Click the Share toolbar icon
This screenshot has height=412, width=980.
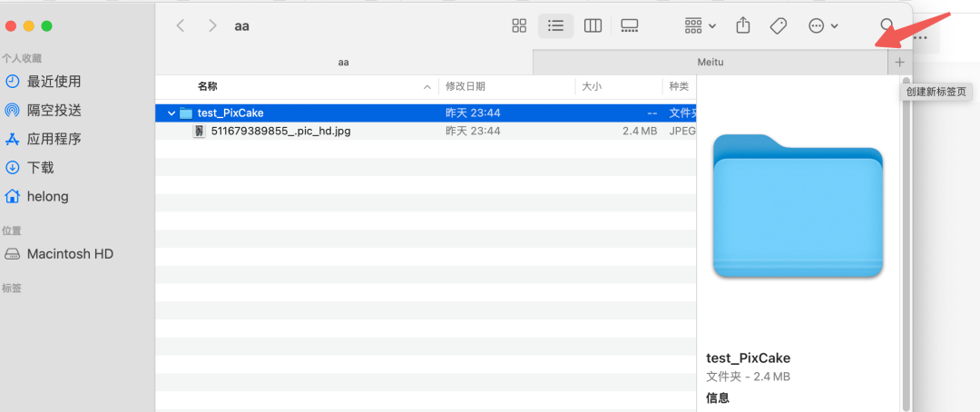[743, 26]
